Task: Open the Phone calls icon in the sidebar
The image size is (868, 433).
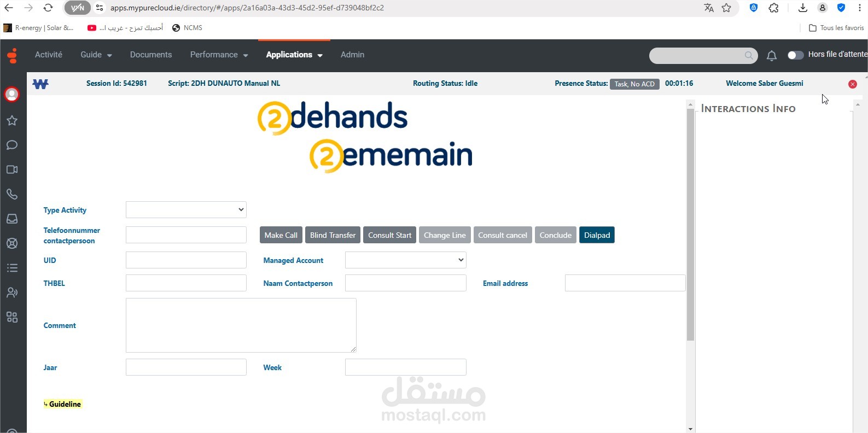Action: coord(12,194)
